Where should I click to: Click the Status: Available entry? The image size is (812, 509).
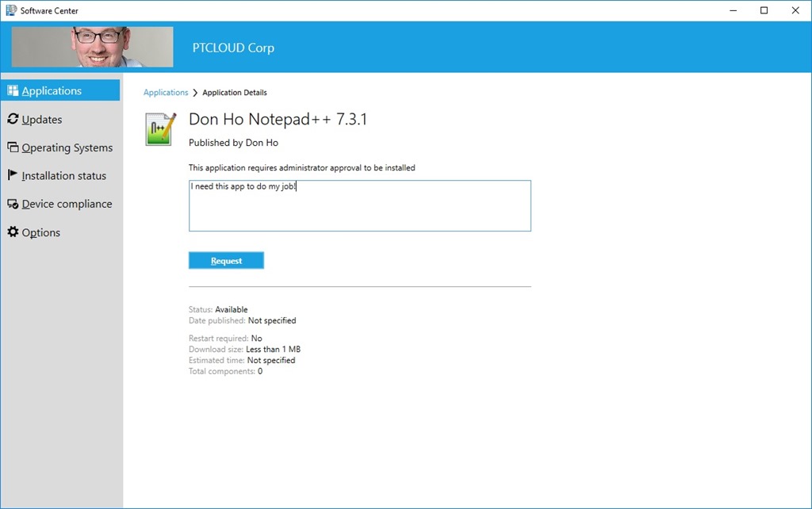click(x=218, y=309)
